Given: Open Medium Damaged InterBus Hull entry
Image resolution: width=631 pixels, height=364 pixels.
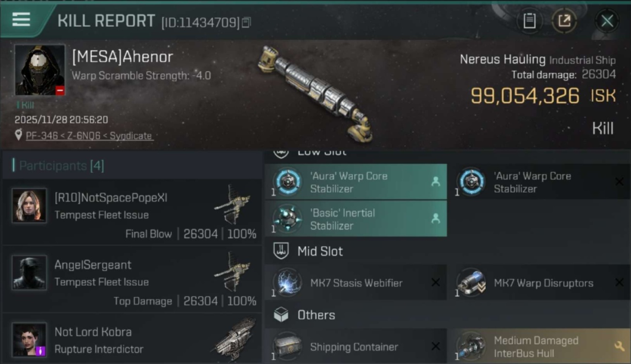Looking at the screenshot, I should [539, 347].
